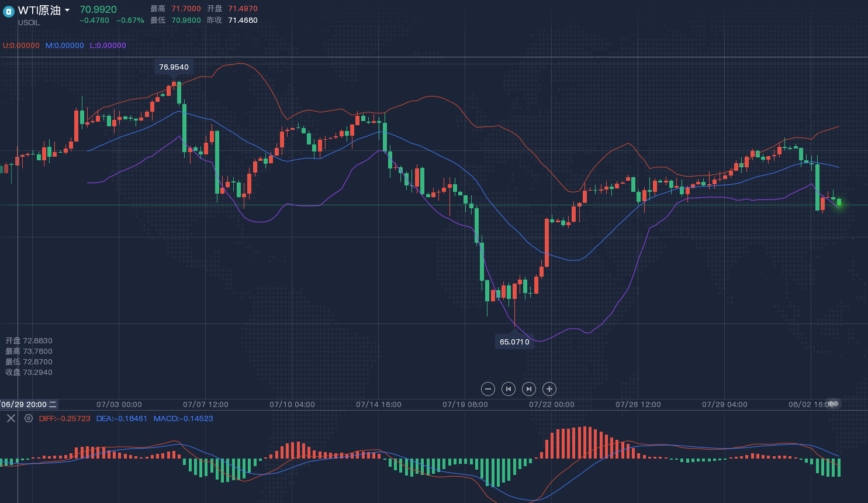This screenshot has height=503, width=868.
Task: Step chart backward with previous button
Action: tap(509, 389)
